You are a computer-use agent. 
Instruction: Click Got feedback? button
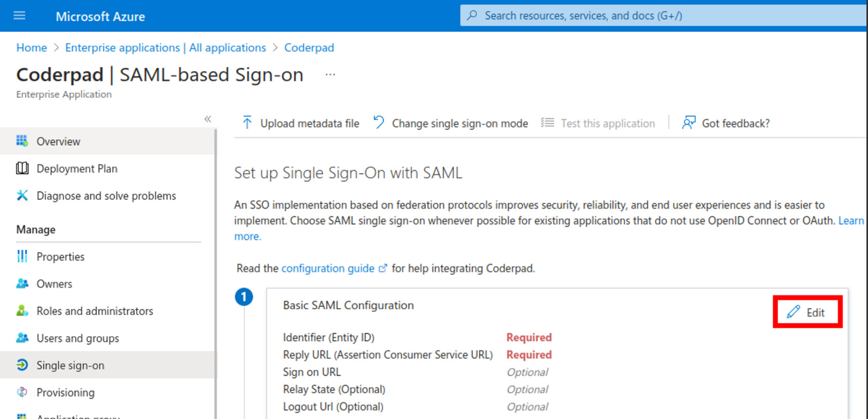click(726, 123)
